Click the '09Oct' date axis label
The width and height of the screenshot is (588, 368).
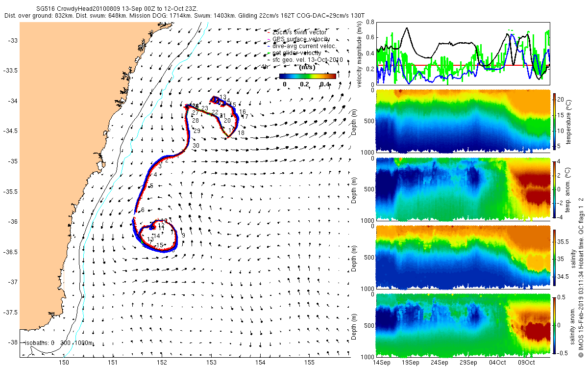(x=526, y=363)
